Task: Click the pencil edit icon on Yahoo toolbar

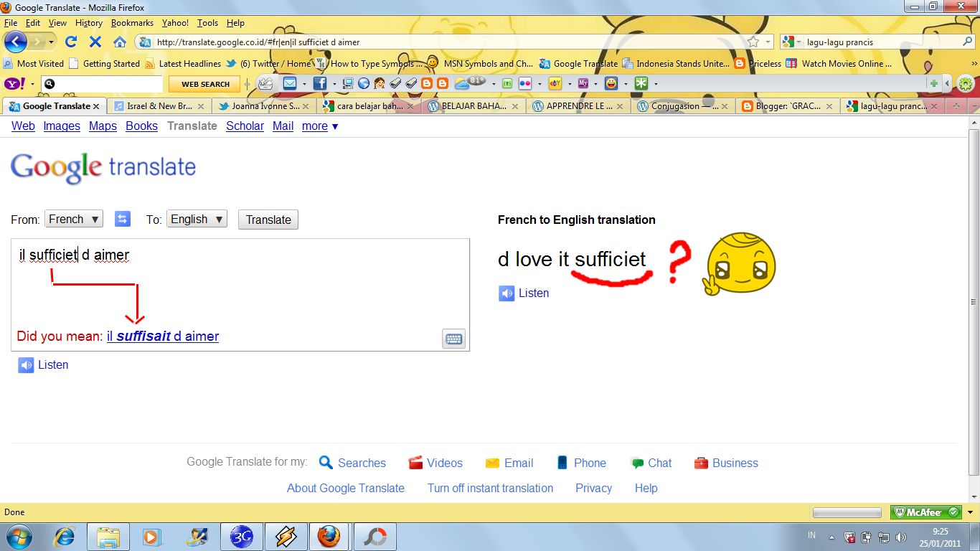Action: point(265,84)
